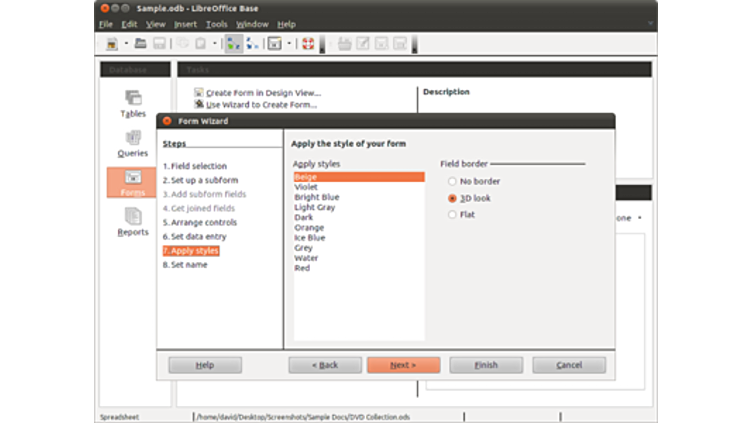This screenshot has width=752, height=423.
Task: Open the Queries section icon
Action: pyautogui.click(x=133, y=138)
